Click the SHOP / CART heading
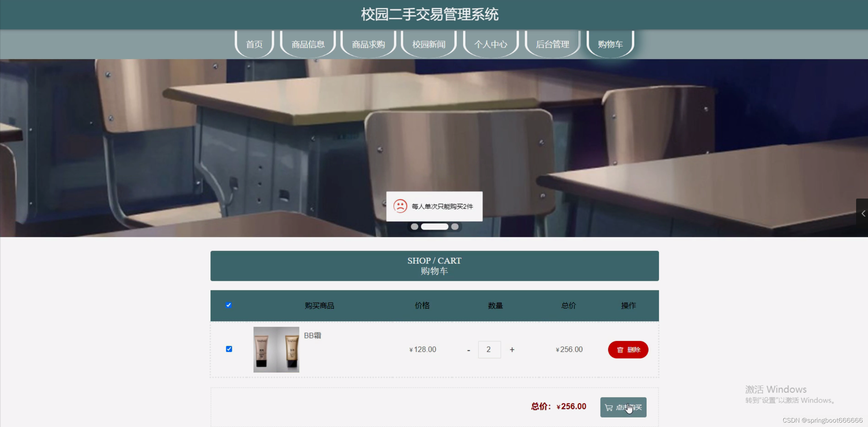The height and width of the screenshot is (427, 868). pos(435,261)
